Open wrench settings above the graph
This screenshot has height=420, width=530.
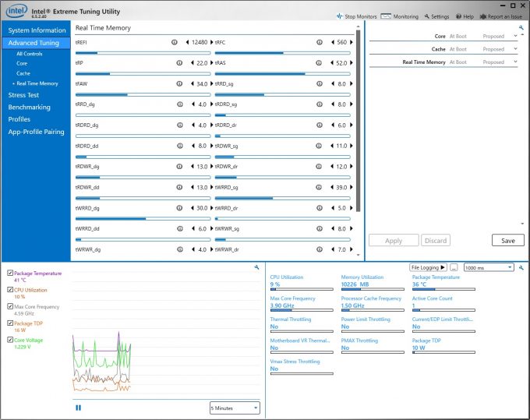[x=257, y=267]
